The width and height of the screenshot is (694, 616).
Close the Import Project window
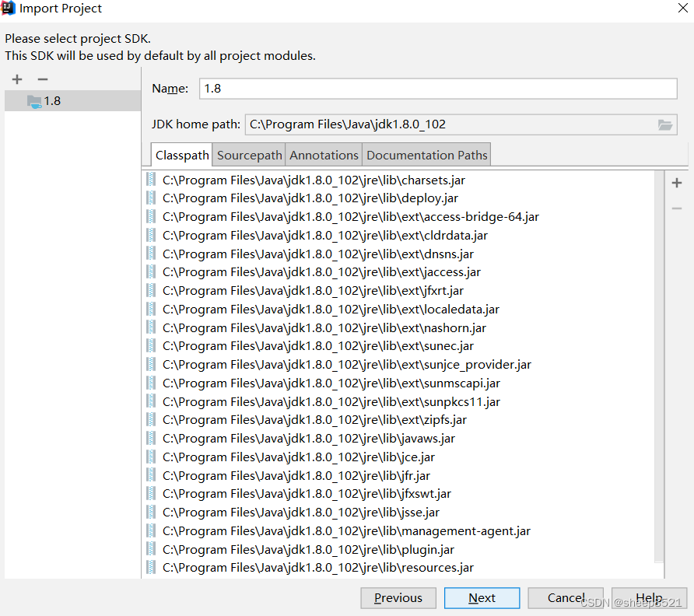point(683,8)
